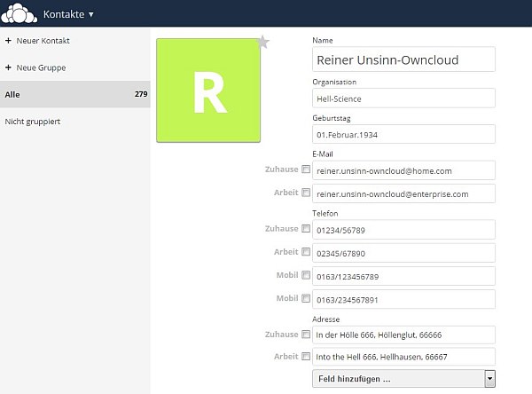Open the Arbeit phone type label dropdown
Screen dimensions: 532x394
286,252
